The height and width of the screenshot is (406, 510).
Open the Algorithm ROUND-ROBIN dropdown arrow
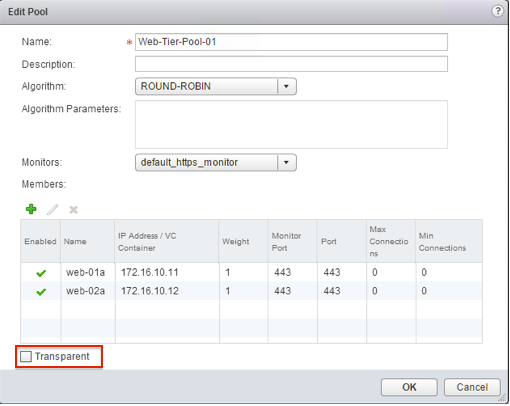(286, 86)
